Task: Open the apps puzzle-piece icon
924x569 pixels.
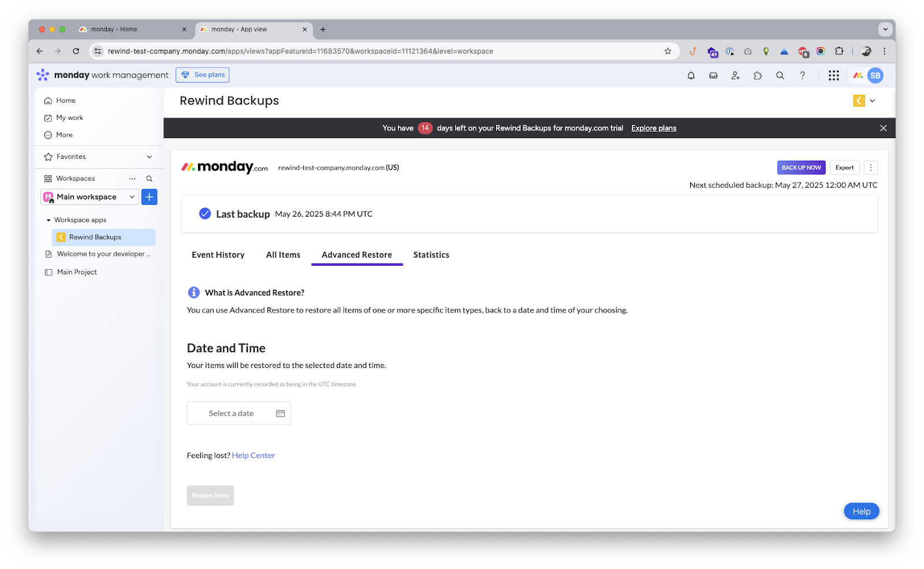Action: pos(758,75)
